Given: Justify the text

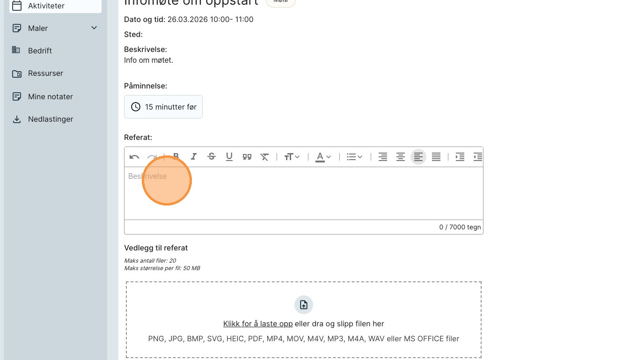Looking at the screenshot, I should 436,157.
